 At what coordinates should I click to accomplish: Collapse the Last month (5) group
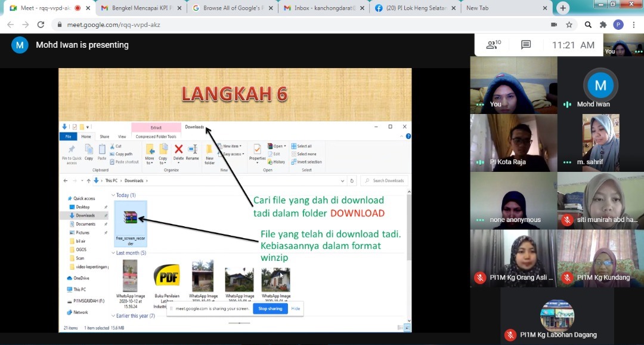(x=113, y=253)
